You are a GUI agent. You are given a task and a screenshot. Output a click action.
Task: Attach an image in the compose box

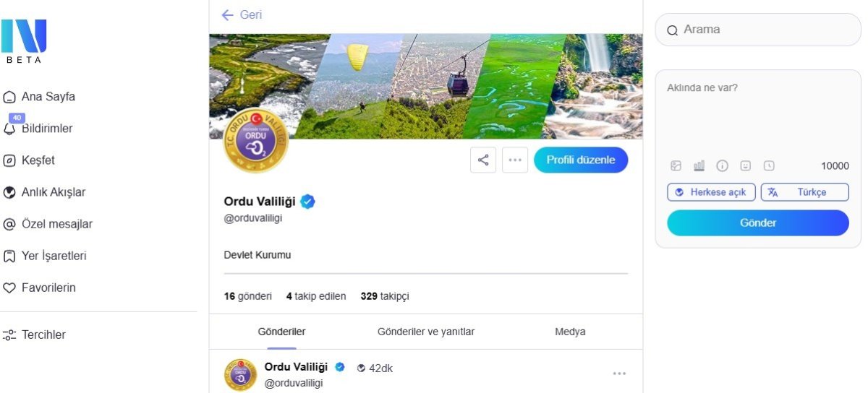click(x=676, y=165)
